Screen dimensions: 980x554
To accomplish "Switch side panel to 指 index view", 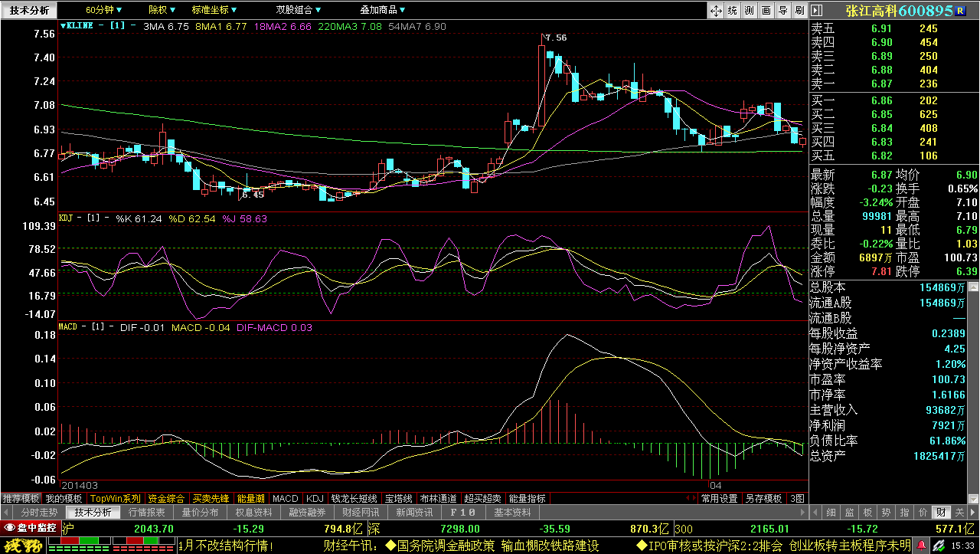I will pyautogui.click(x=904, y=513).
